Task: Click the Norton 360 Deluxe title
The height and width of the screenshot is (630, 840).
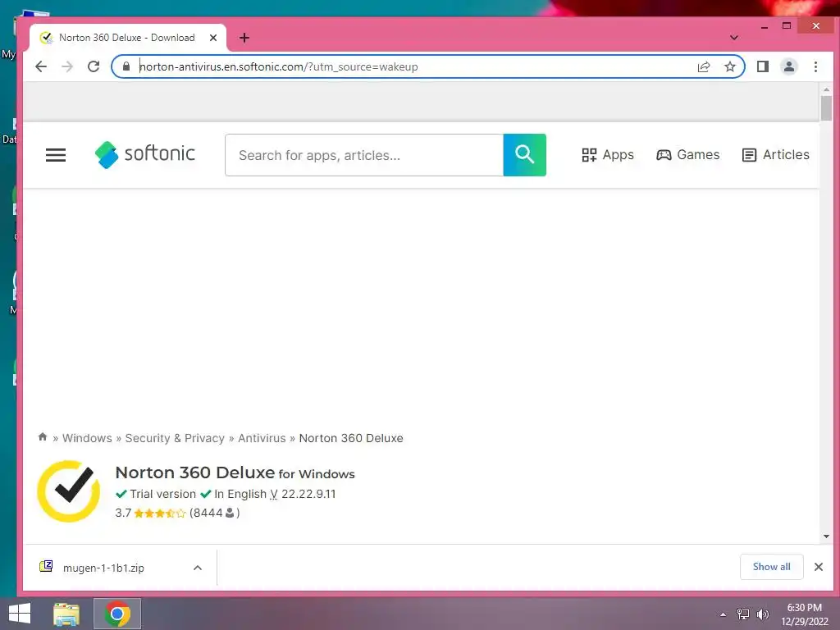Action: tap(195, 472)
